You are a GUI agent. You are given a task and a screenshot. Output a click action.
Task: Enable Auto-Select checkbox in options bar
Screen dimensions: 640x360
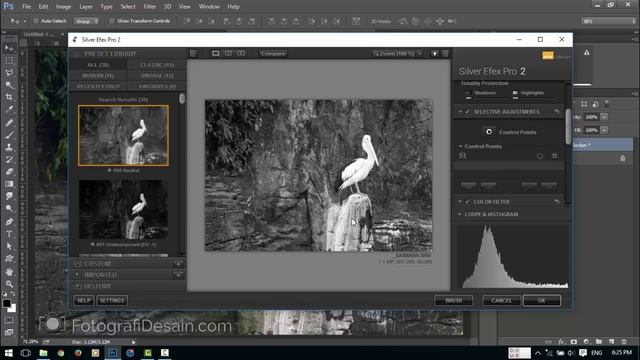[x=36, y=21]
